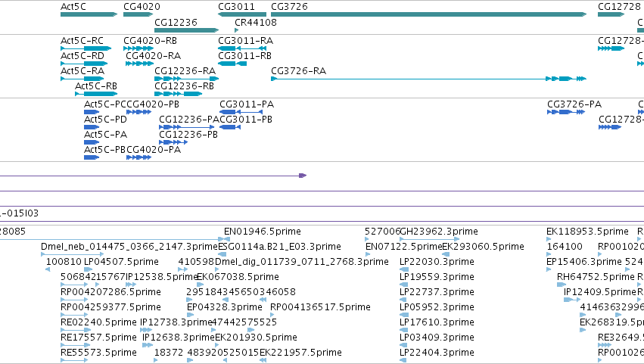Viewport: 644px width, 364px height.
Task: Open protein CG3726-PA
Action: coord(574,104)
